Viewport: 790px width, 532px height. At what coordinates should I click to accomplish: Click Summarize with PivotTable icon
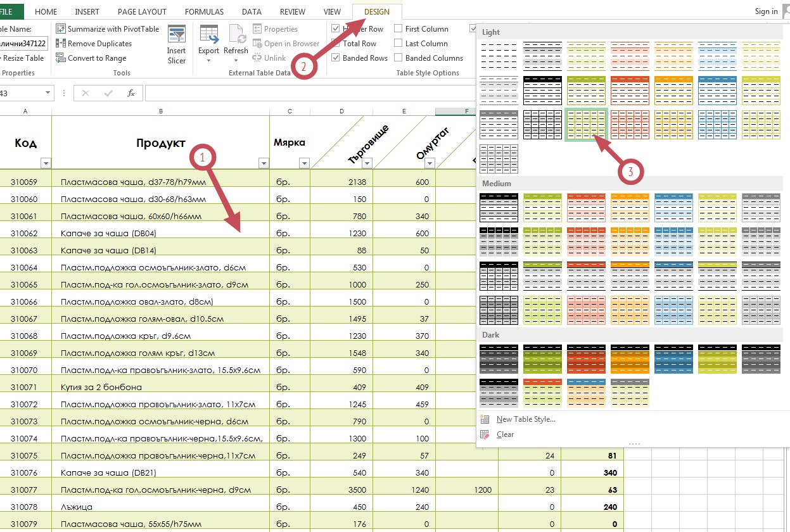[61, 28]
